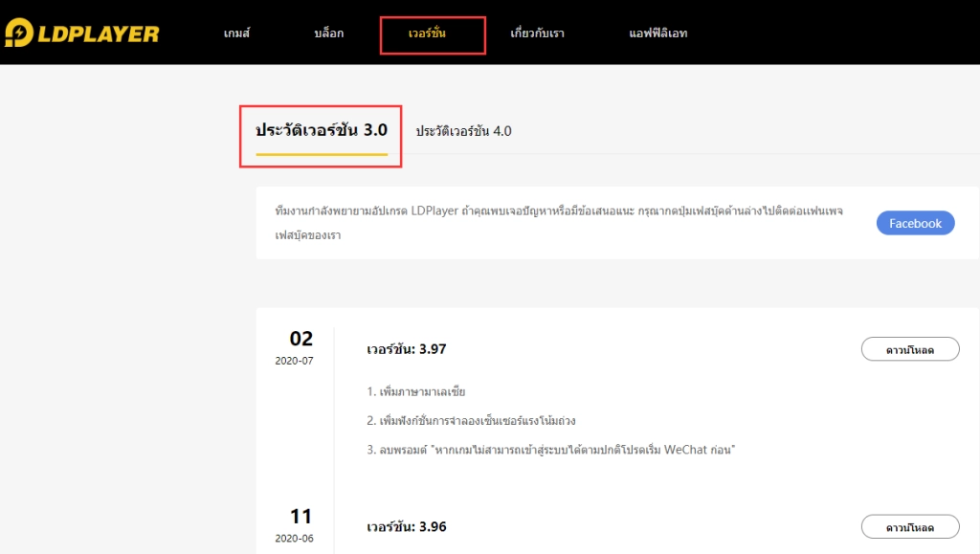This screenshot has width=980, height=554.
Task: Click changelog line 2 about gravity sensor
Action: pos(471,420)
